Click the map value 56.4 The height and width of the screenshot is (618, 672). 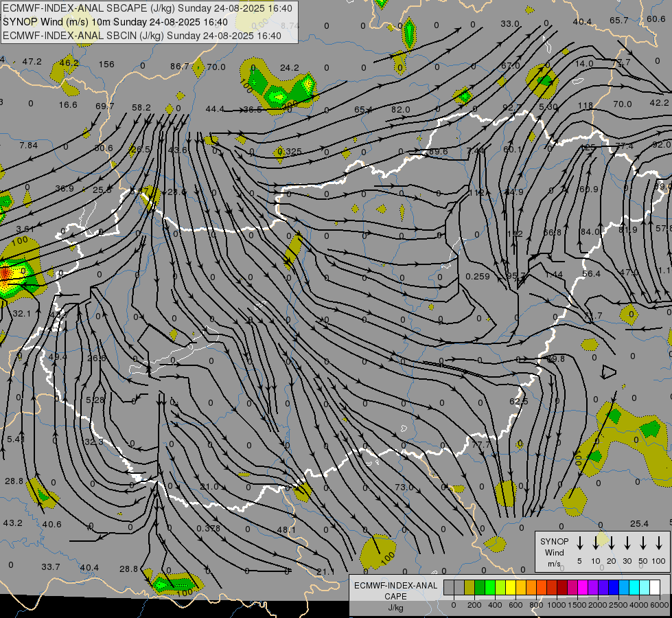(592, 273)
